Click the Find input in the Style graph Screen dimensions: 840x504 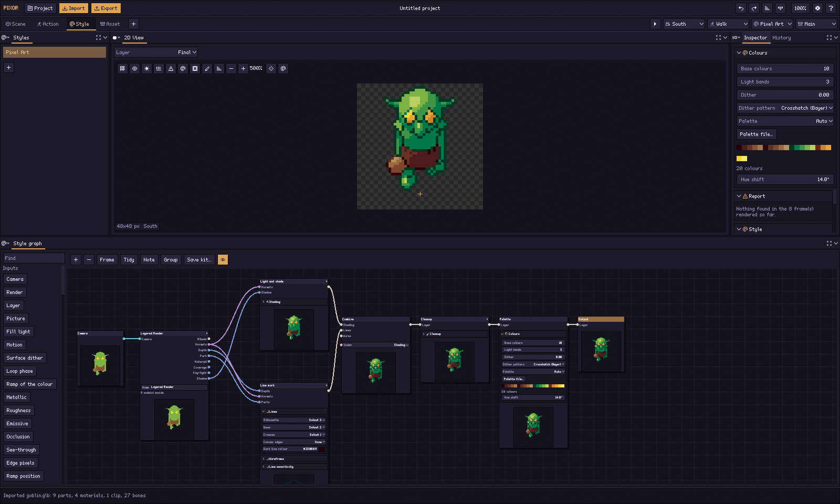coord(34,258)
